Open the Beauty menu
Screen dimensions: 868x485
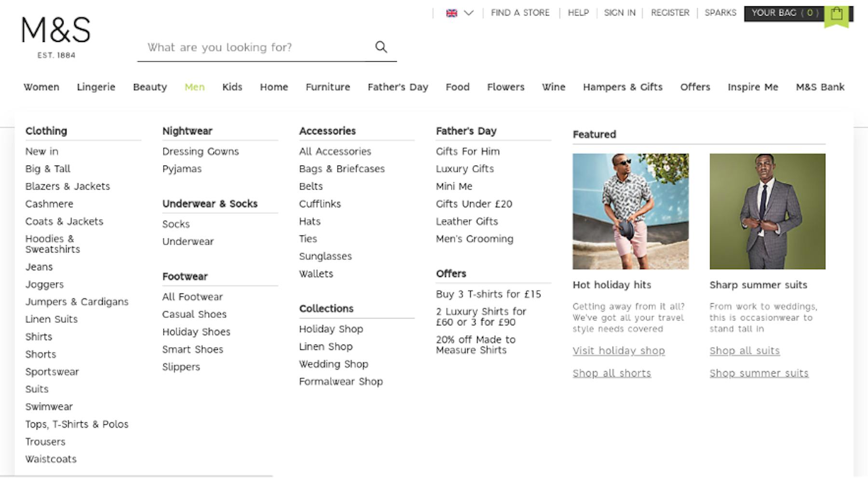click(x=150, y=87)
